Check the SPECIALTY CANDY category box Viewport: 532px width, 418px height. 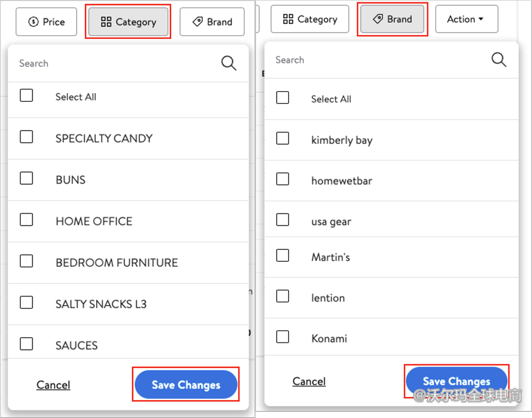pyautogui.click(x=26, y=137)
